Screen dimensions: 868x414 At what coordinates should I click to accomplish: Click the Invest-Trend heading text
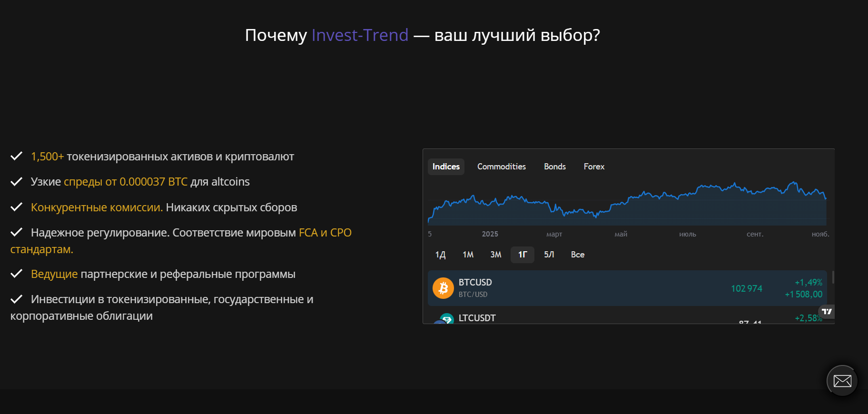point(360,35)
